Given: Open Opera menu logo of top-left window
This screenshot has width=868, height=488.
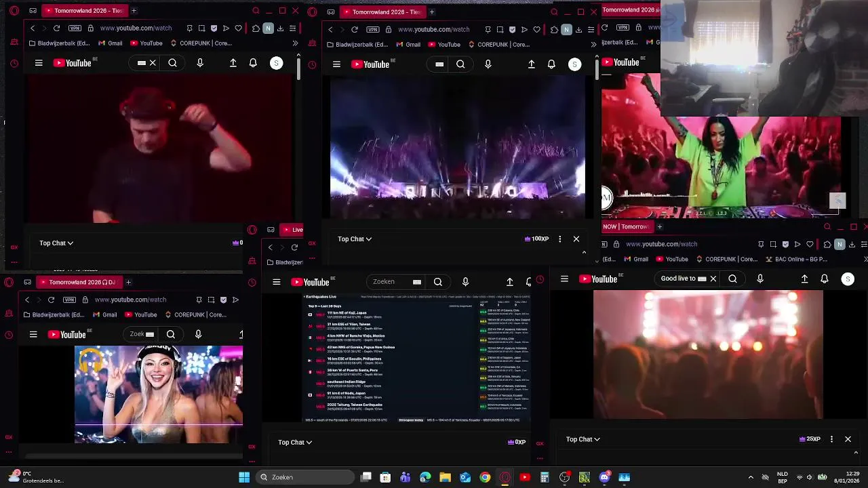Looking at the screenshot, I should coord(14,11).
